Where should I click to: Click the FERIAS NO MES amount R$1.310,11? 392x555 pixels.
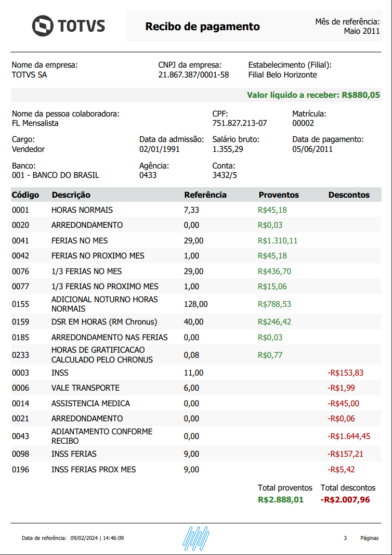(x=278, y=241)
